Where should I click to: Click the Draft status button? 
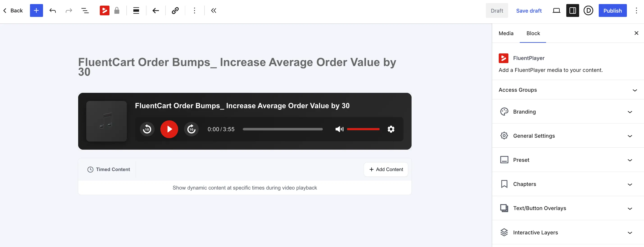pyautogui.click(x=497, y=11)
